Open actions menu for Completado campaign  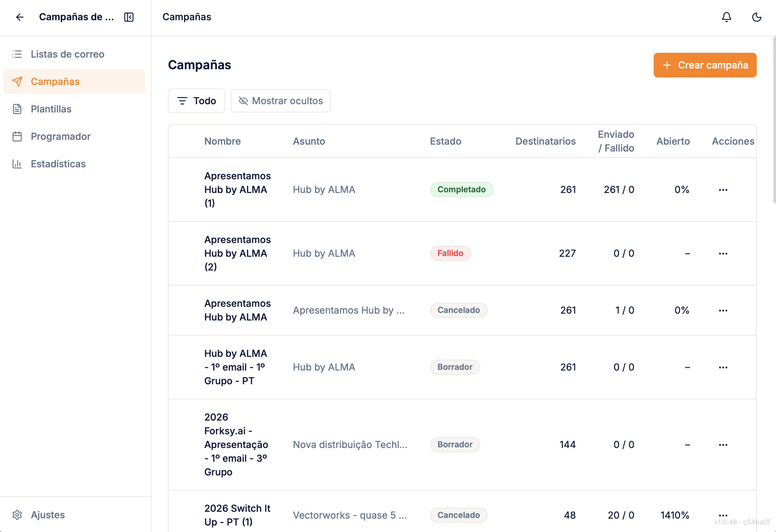pyautogui.click(x=723, y=190)
